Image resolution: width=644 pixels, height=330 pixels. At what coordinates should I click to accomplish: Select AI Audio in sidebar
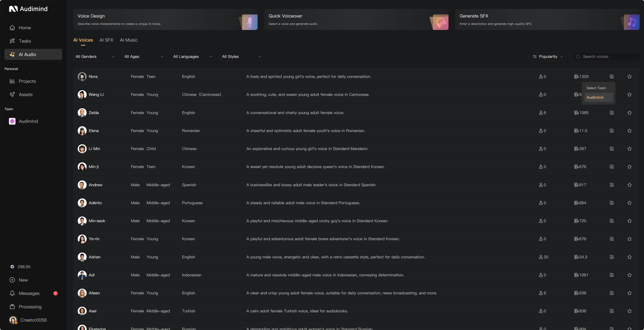click(33, 54)
